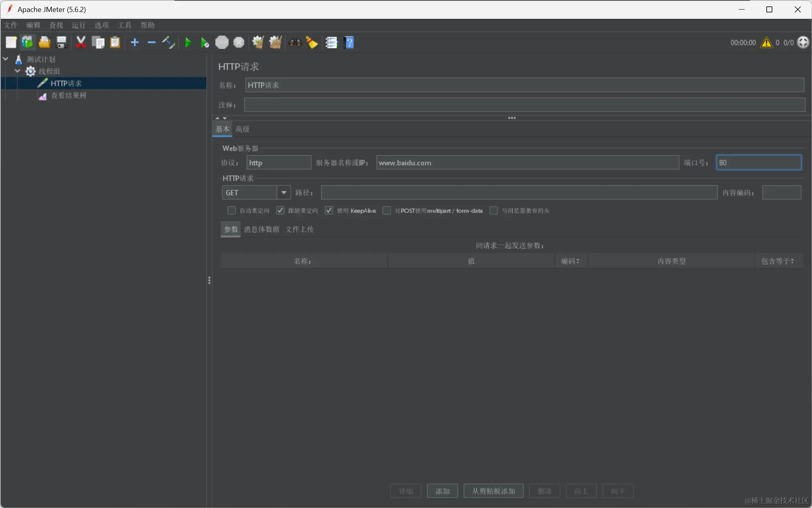This screenshot has height=508, width=812.
Task: Click the 从剪贴板添加 button
Action: click(493, 491)
